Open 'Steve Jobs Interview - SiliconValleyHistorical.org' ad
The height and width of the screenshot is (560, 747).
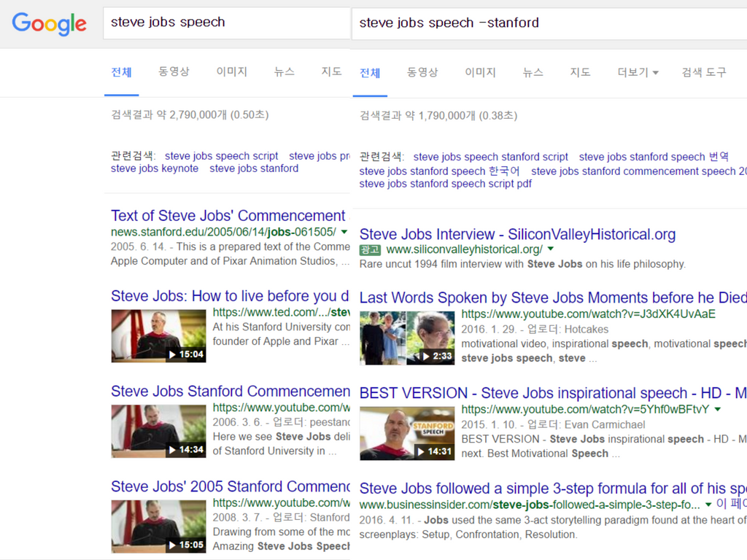coord(517,234)
